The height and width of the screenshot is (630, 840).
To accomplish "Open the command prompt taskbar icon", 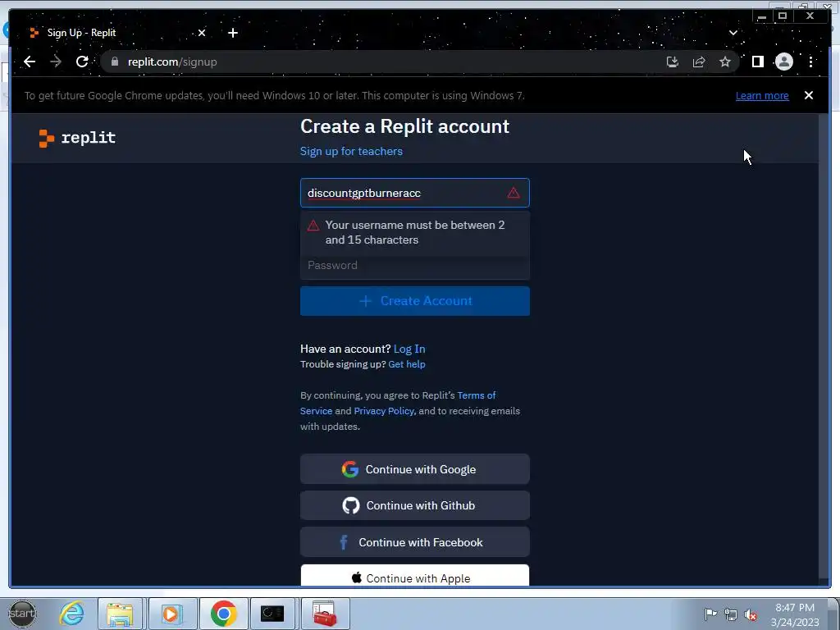I will tap(272, 614).
